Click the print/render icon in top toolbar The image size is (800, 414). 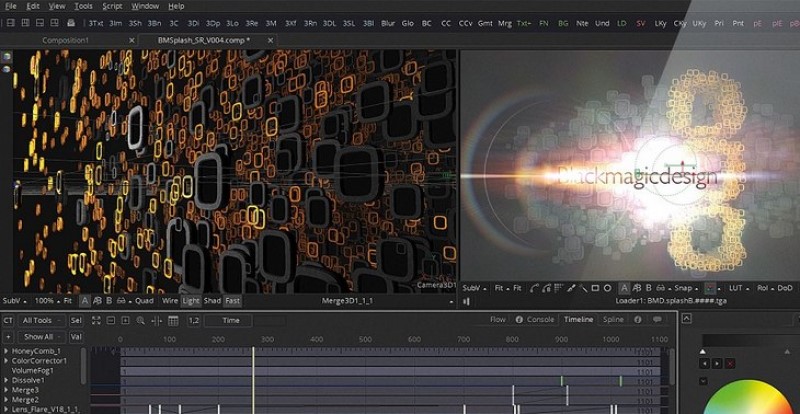pos(71,23)
